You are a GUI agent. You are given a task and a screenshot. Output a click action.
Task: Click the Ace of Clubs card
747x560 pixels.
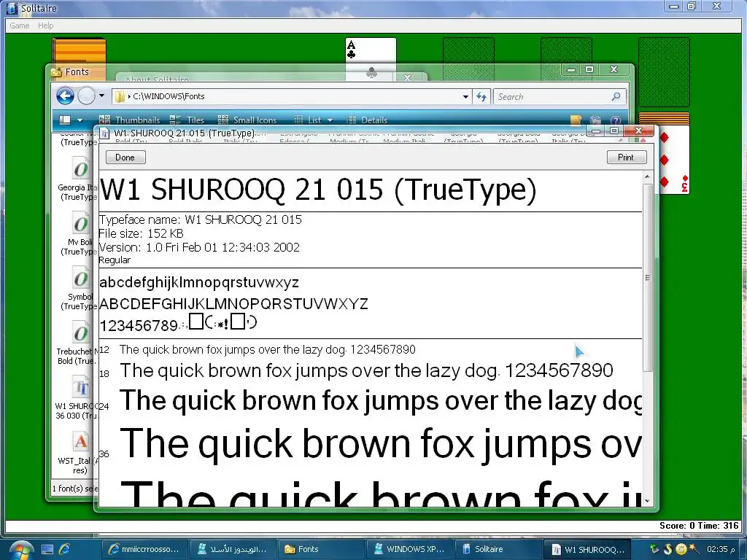tap(371, 50)
